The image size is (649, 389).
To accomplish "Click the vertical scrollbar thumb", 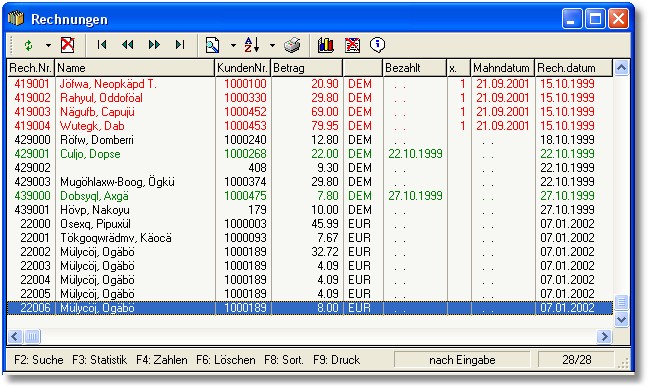I will coord(621,303).
